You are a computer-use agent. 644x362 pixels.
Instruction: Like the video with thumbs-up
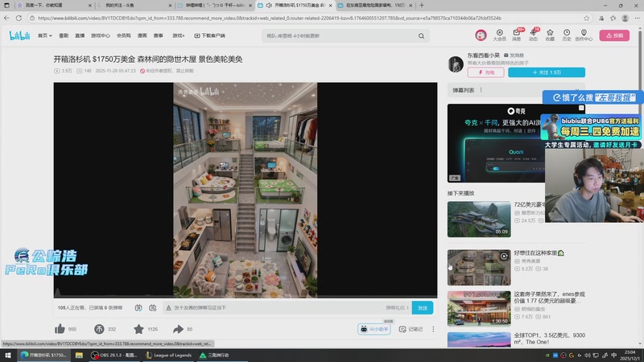(x=60, y=329)
